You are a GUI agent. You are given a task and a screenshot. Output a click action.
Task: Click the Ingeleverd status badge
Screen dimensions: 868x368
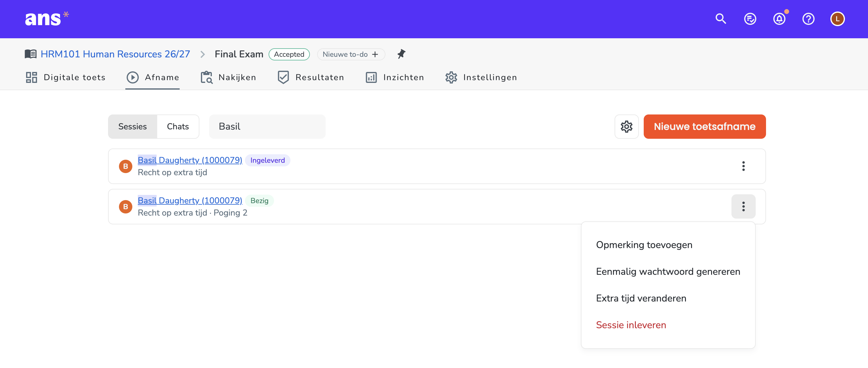tap(267, 160)
